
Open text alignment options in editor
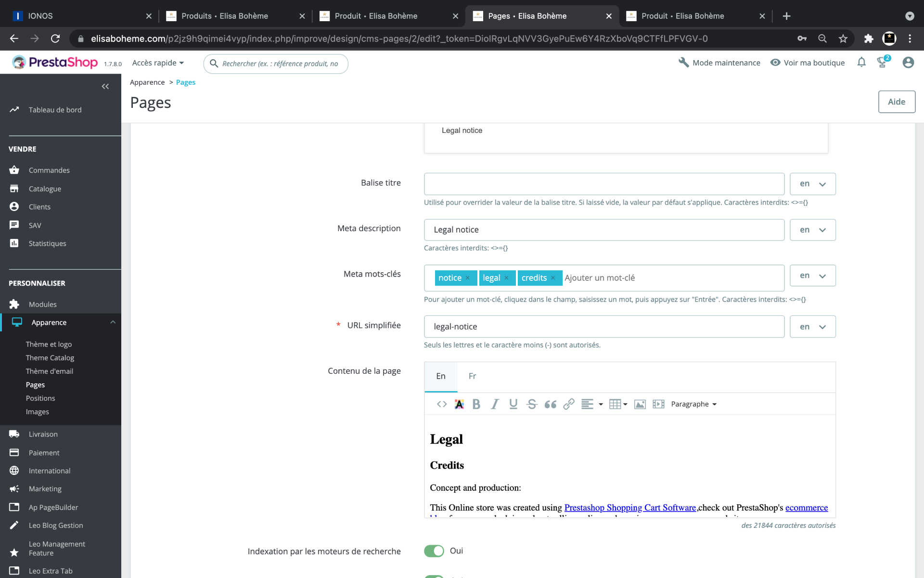click(592, 404)
